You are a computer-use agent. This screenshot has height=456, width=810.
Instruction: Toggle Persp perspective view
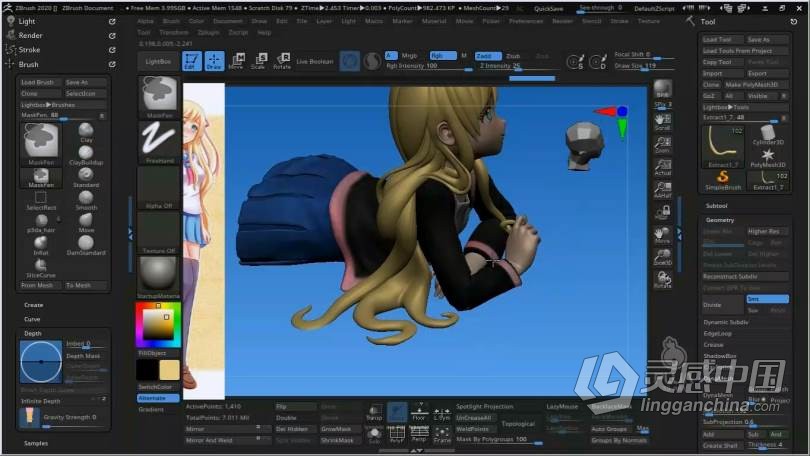(419, 434)
